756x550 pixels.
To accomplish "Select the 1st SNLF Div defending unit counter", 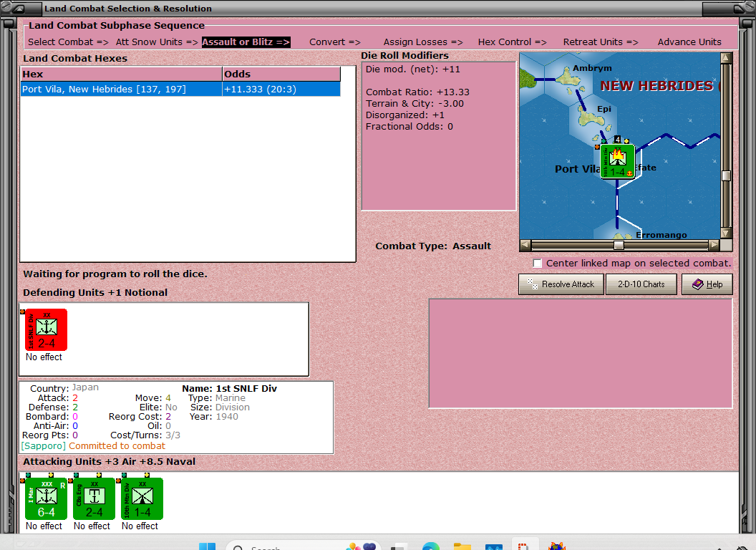I will coord(46,329).
